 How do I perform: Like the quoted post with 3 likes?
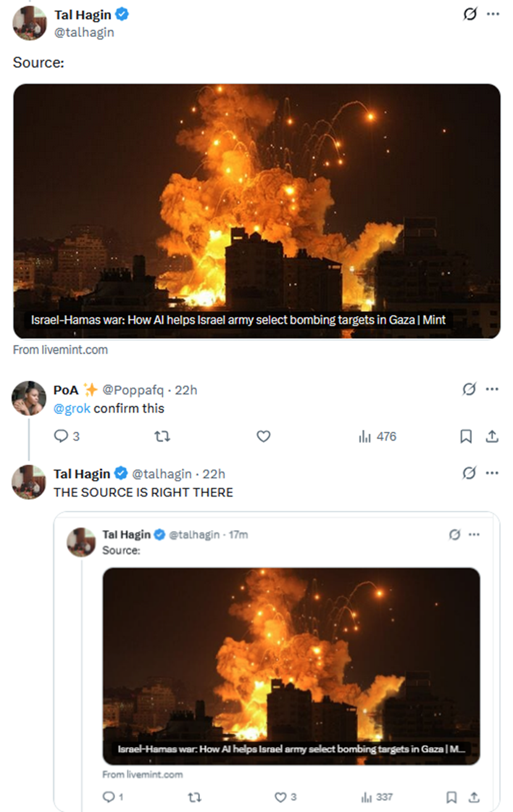[x=280, y=797]
